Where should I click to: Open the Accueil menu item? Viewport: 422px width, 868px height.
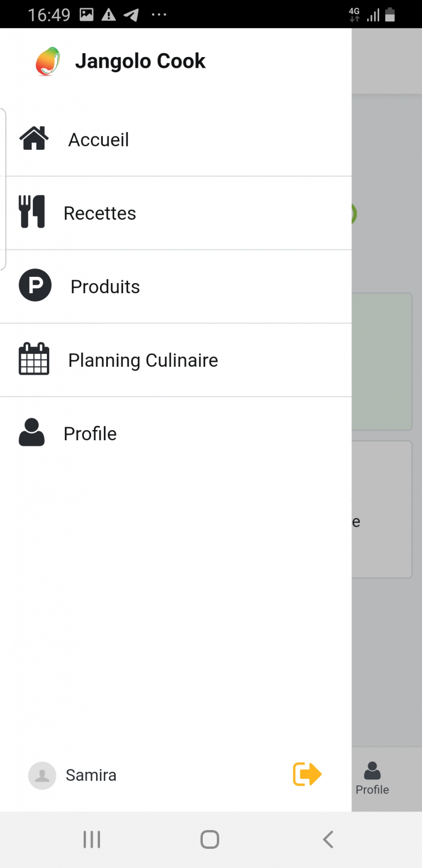point(176,140)
